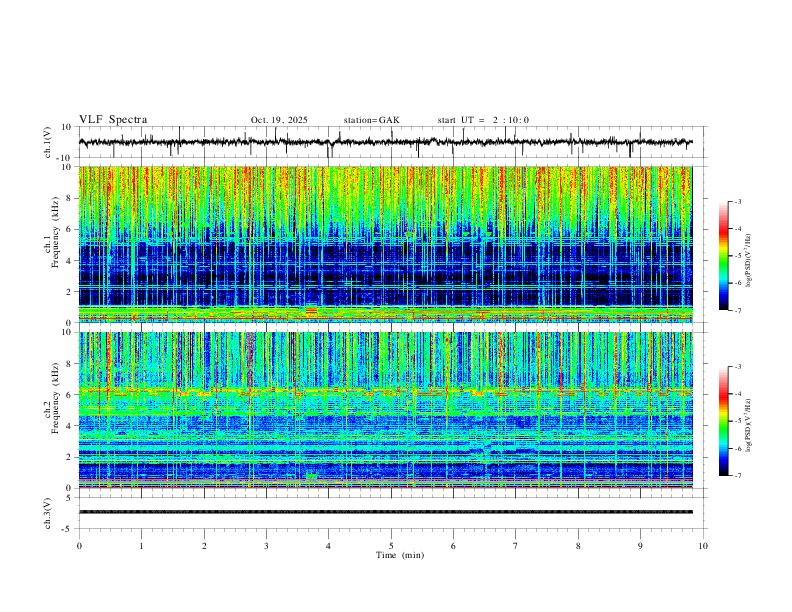Image resolution: width=792 pixels, height=612 pixels.
Task: Click the ch.2 spectrogram yellow band near 6 kHz
Action: pos(385,391)
